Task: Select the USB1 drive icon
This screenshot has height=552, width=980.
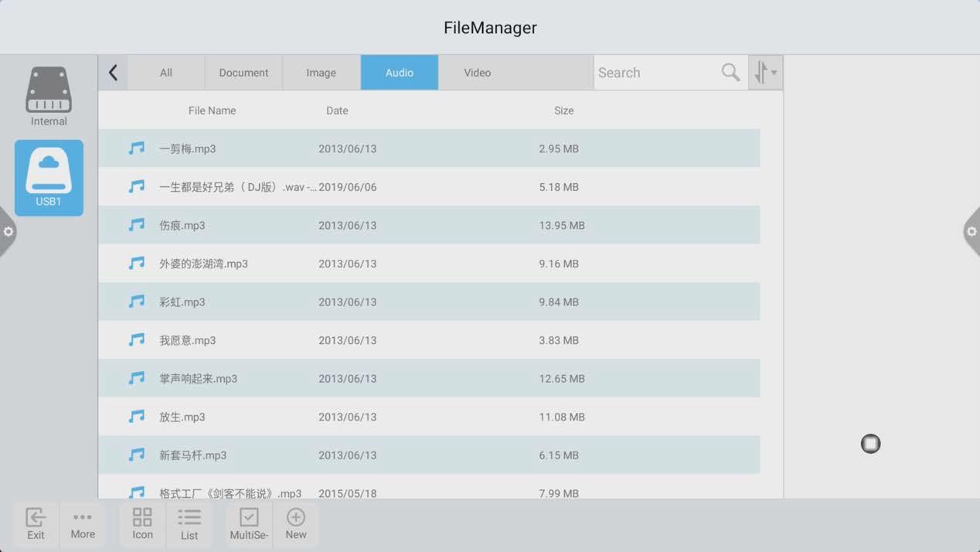Action: pos(49,177)
